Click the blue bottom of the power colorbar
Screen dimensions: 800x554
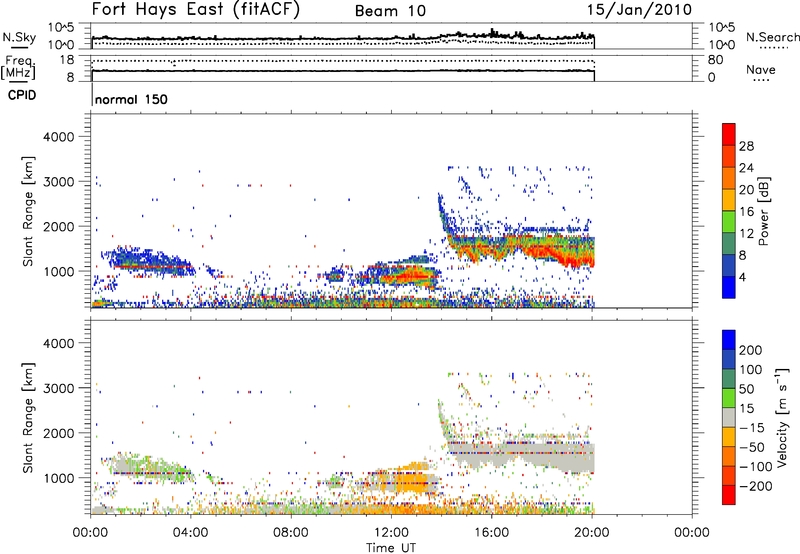click(729, 287)
